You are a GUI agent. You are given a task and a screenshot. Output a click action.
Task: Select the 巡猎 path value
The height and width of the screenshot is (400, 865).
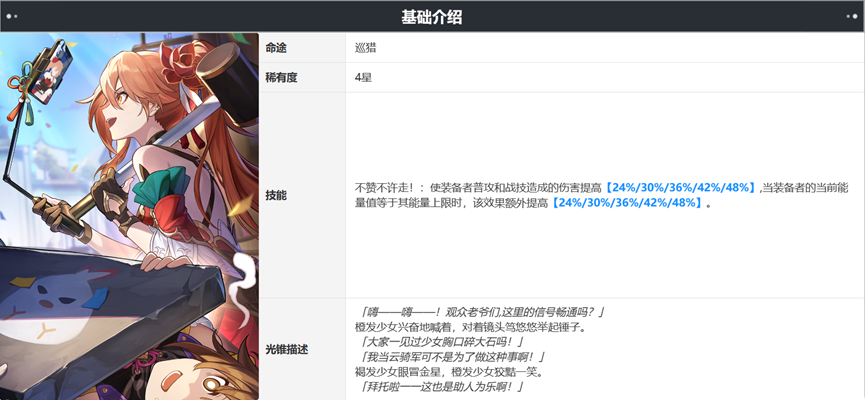click(x=365, y=48)
